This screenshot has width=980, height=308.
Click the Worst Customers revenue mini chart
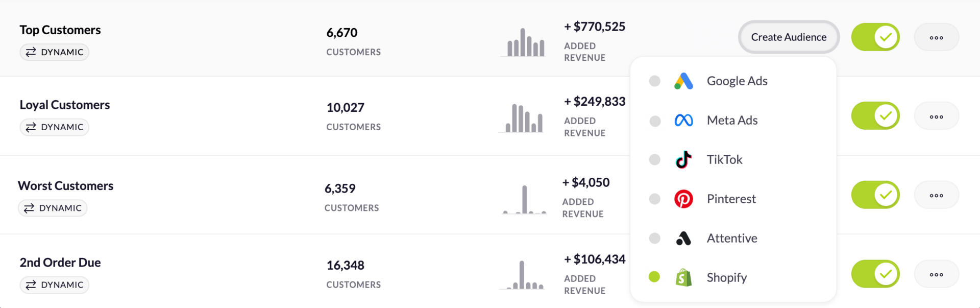pos(524,200)
